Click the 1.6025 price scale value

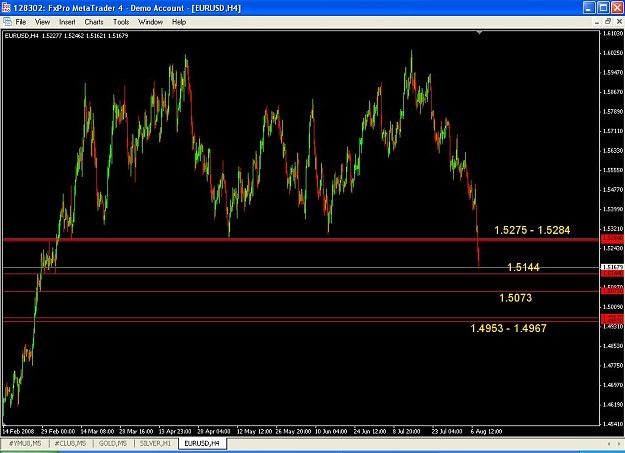coord(613,53)
